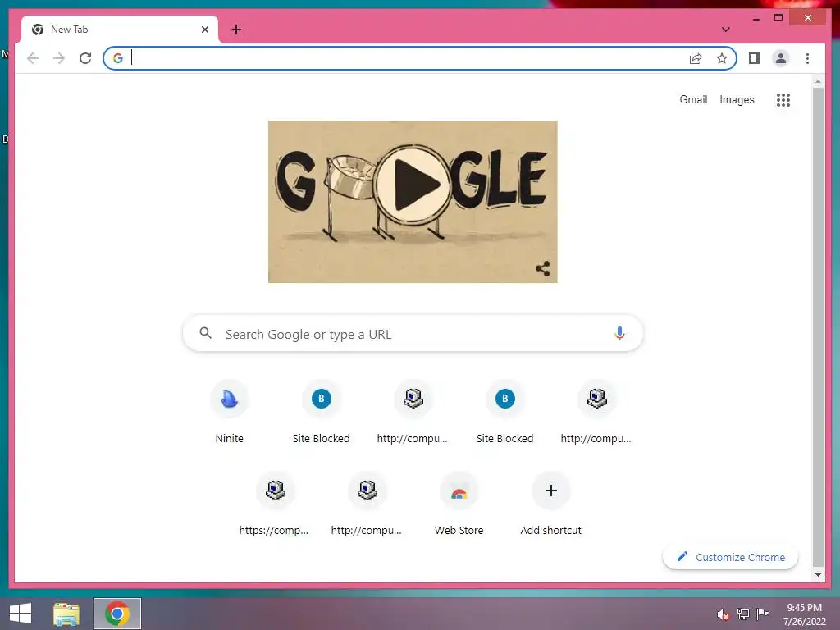Focus the Search Google or type a URL box
Image resolution: width=840 pixels, height=630 pixels.
pos(413,334)
